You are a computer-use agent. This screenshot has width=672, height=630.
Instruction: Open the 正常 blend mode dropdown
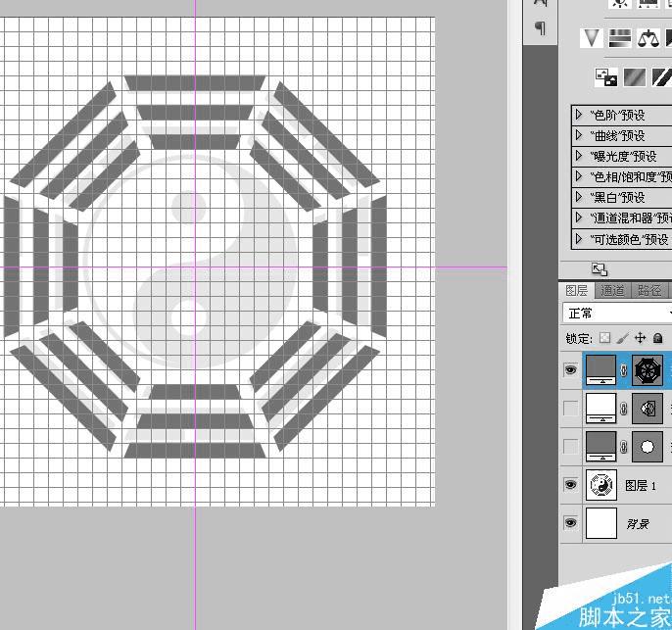[x=617, y=314]
